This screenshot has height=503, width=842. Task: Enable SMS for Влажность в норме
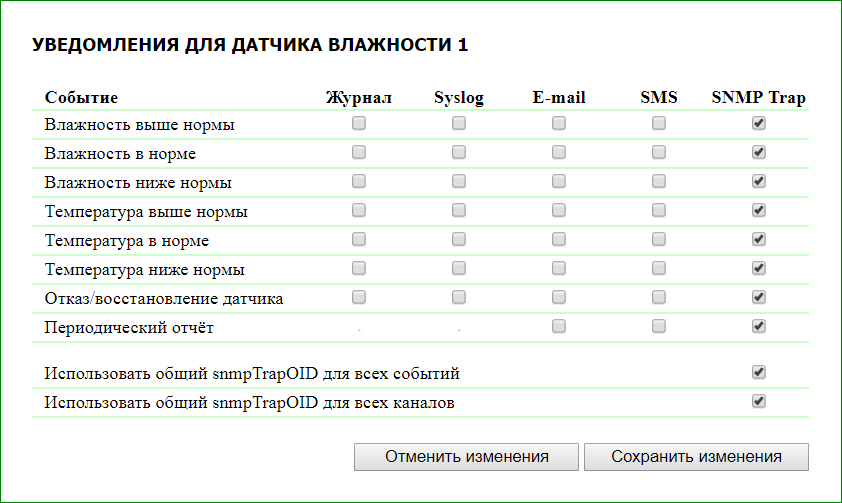(x=659, y=152)
